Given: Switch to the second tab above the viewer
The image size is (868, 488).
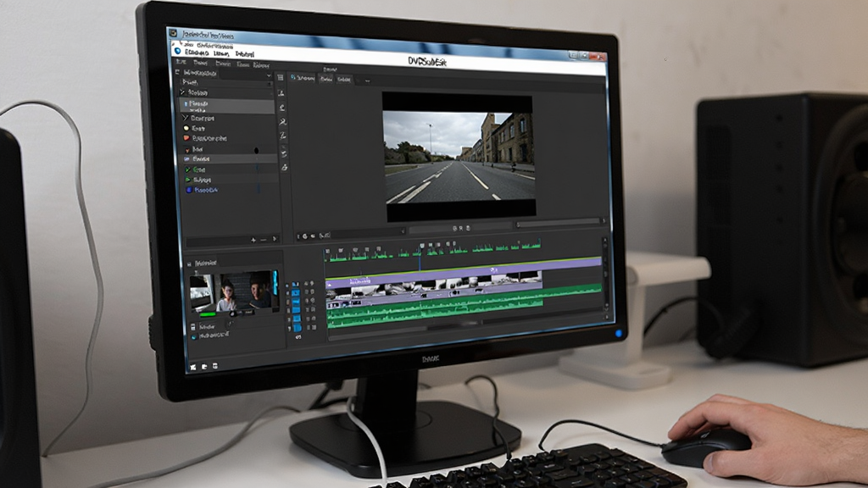Looking at the screenshot, I should tap(326, 79).
